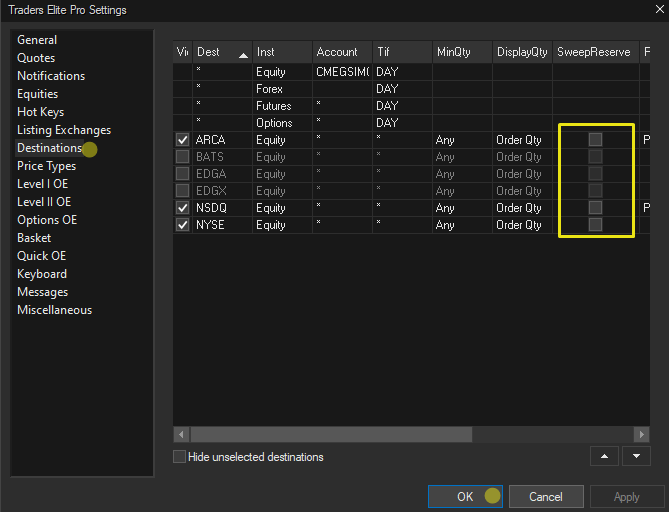
Task: Click the scrollbar right arrow
Action: [x=641, y=434]
